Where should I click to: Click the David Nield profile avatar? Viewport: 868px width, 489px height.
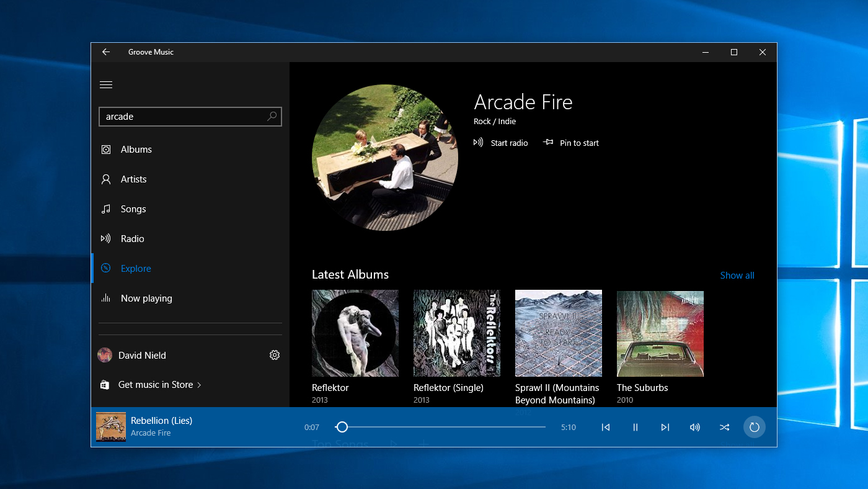tap(105, 355)
